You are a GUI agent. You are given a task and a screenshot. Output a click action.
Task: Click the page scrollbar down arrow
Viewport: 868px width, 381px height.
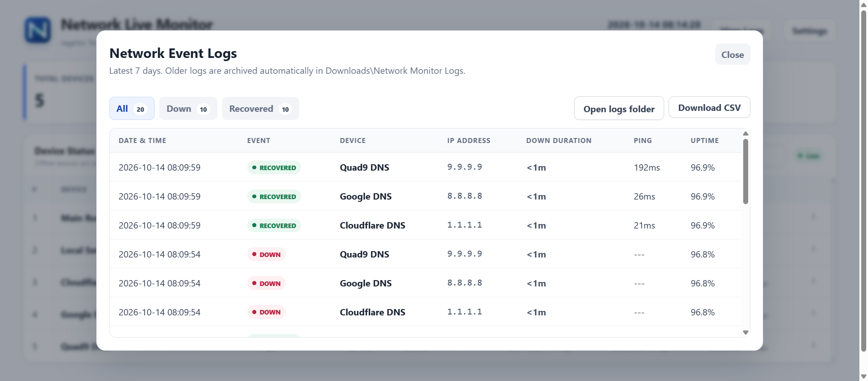[x=863, y=376]
